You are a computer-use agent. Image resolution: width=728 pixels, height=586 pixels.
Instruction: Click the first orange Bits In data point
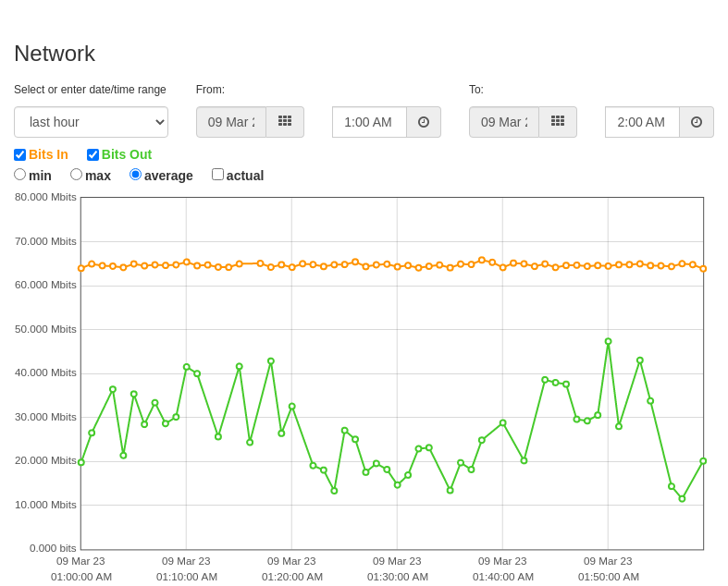81,268
